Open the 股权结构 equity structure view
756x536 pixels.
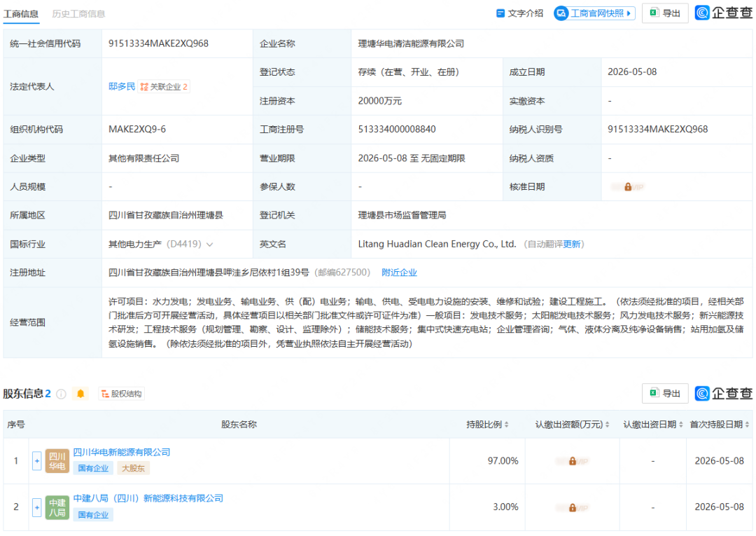(x=122, y=394)
